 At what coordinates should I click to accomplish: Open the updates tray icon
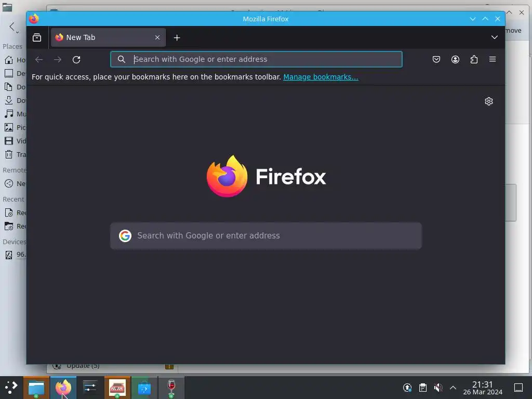pos(407,388)
